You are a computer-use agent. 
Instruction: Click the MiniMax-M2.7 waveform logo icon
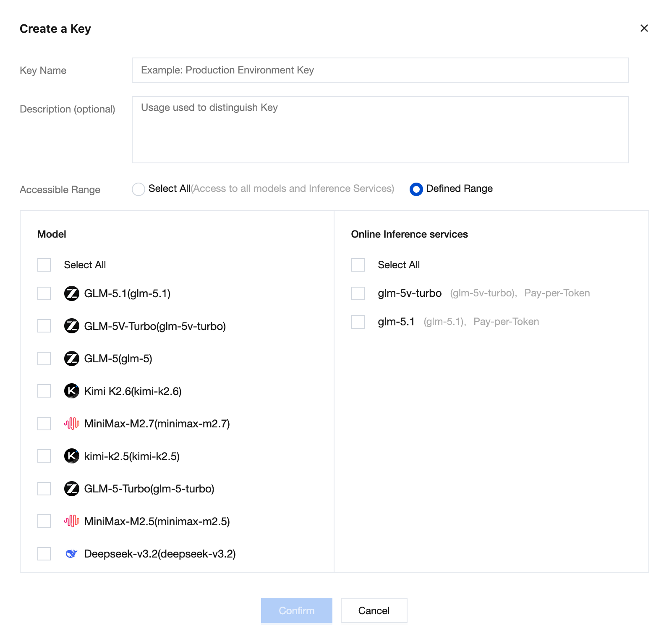pyautogui.click(x=72, y=424)
